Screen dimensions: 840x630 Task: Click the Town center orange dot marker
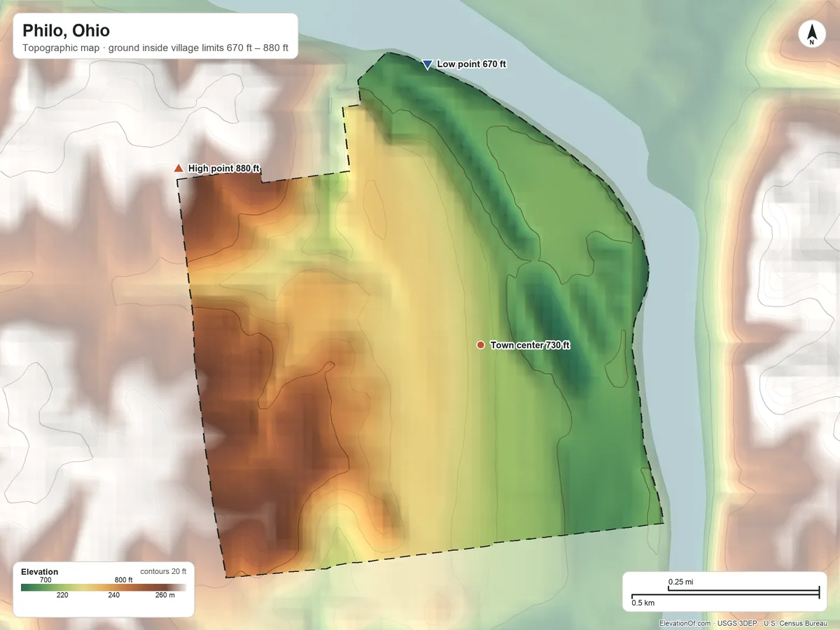point(480,345)
